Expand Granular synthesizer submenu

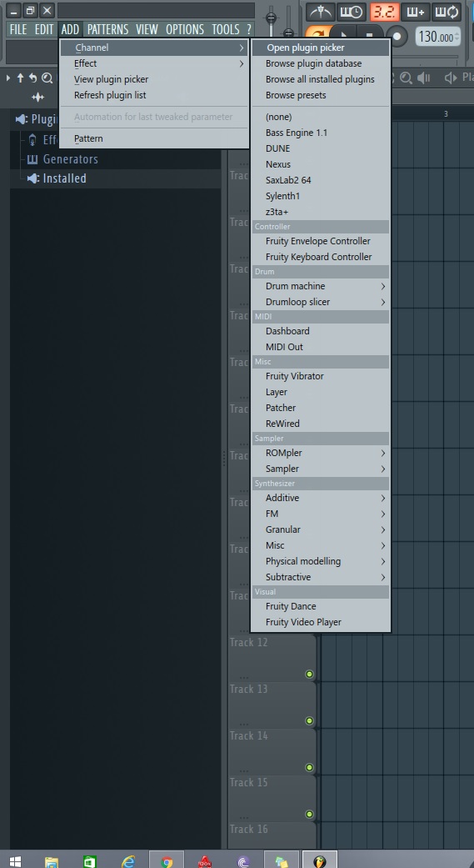pos(320,529)
